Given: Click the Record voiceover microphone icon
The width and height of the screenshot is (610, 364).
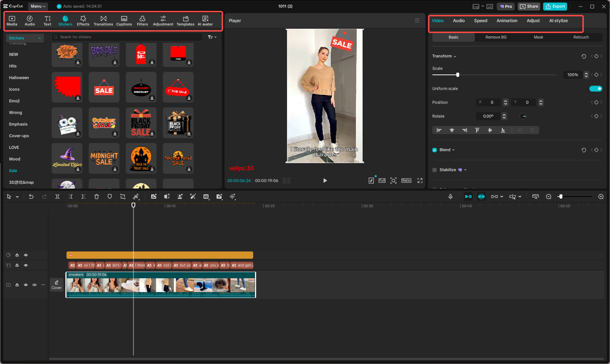Looking at the screenshot, I should point(451,197).
